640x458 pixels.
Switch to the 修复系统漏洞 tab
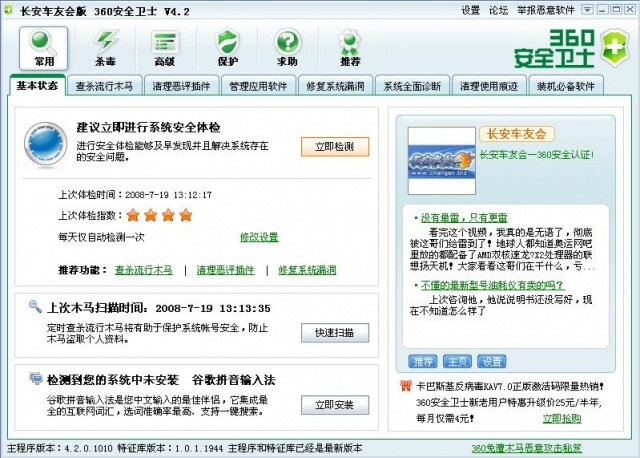[x=335, y=86]
